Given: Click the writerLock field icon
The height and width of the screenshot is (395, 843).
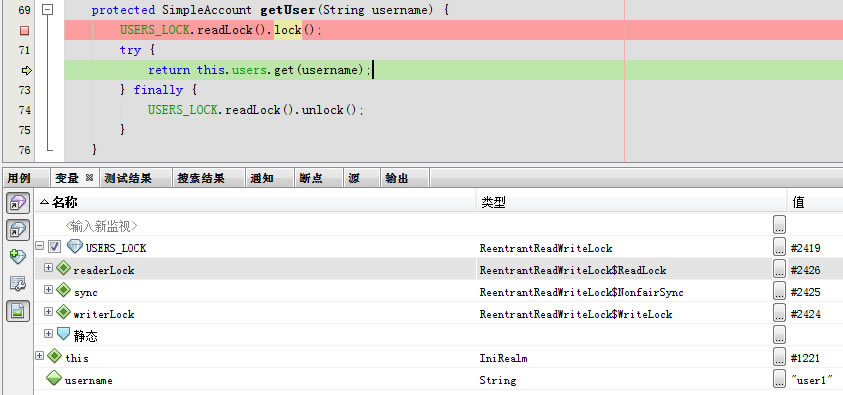Looking at the screenshot, I should click(63, 312).
